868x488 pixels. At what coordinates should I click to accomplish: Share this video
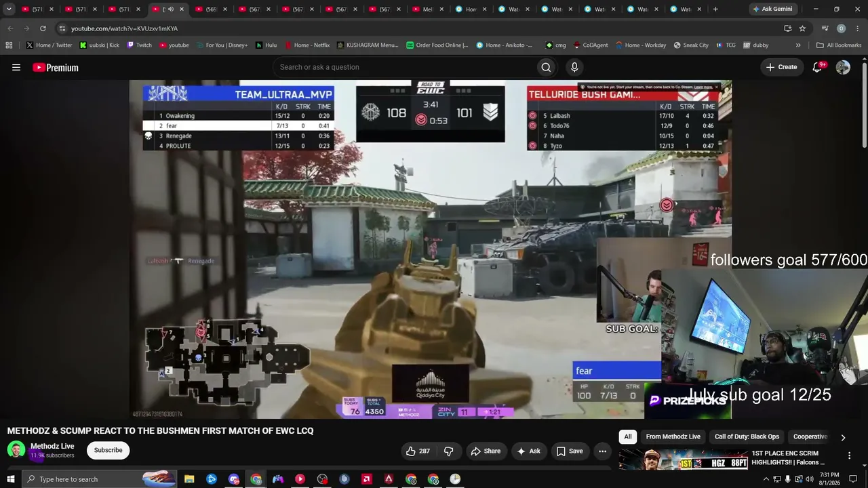486,451
